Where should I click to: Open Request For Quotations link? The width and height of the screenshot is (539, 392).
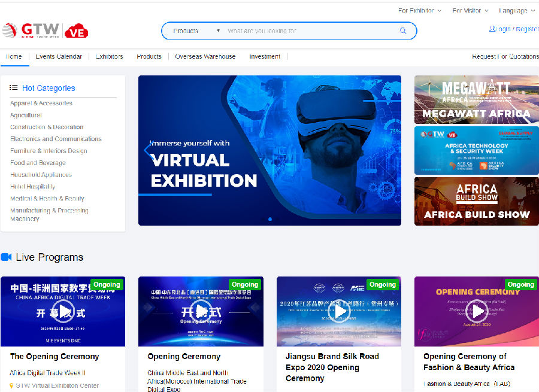505,57
